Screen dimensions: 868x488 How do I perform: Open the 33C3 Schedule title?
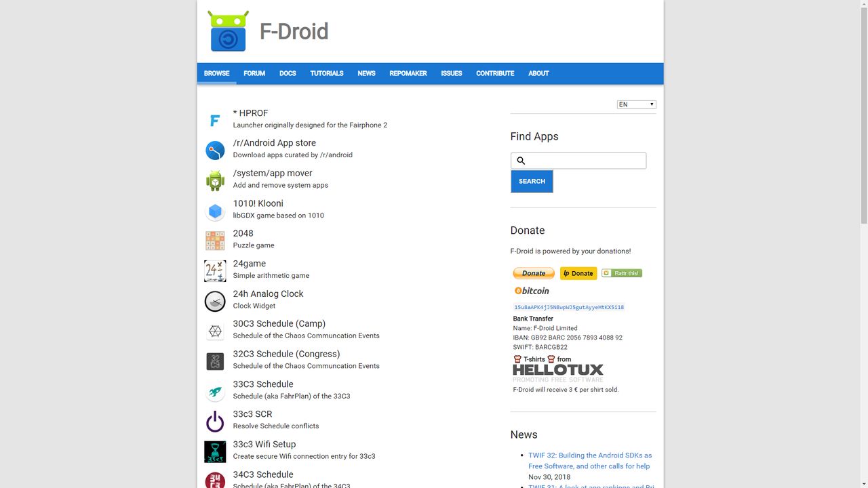tap(263, 384)
